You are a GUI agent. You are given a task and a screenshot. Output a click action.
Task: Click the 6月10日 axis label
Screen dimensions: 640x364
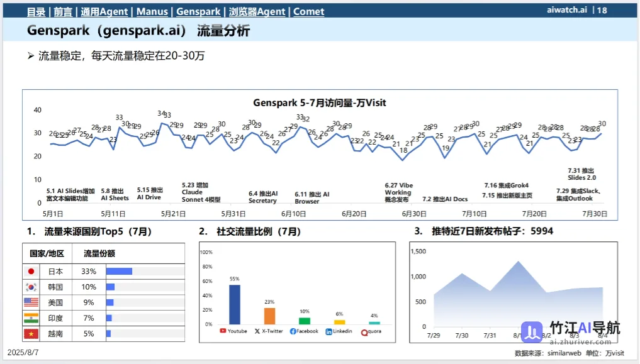[x=293, y=214]
